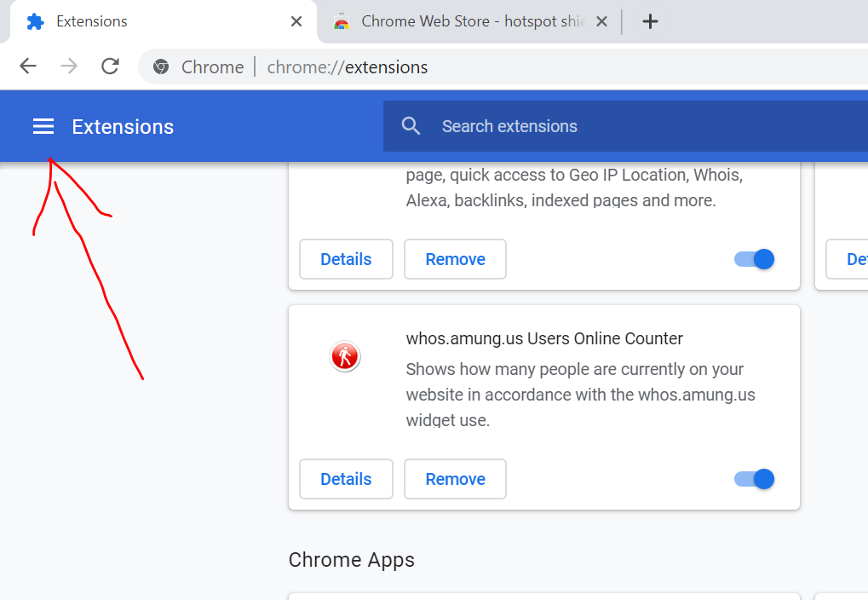Close the Extensions tab
This screenshot has width=868, height=600.
click(296, 21)
